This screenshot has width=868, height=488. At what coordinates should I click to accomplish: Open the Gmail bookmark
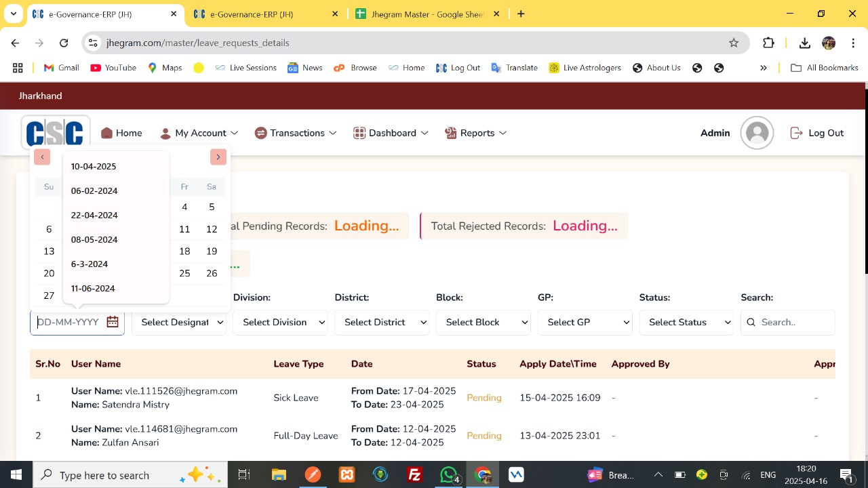tap(62, 68)
